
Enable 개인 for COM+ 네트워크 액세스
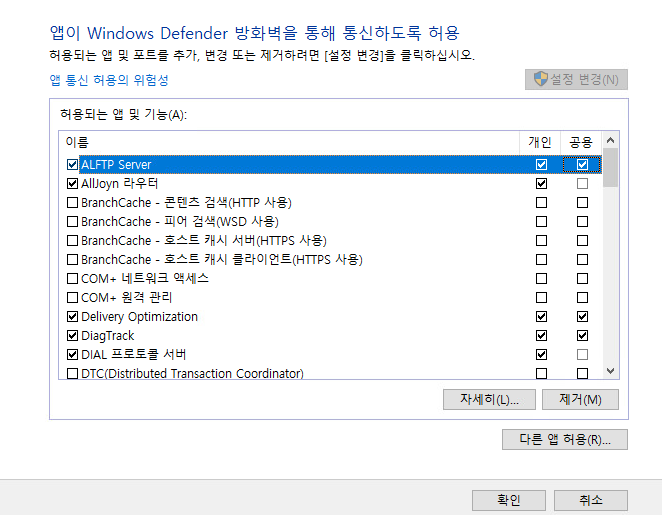click(x=541, y=279)
